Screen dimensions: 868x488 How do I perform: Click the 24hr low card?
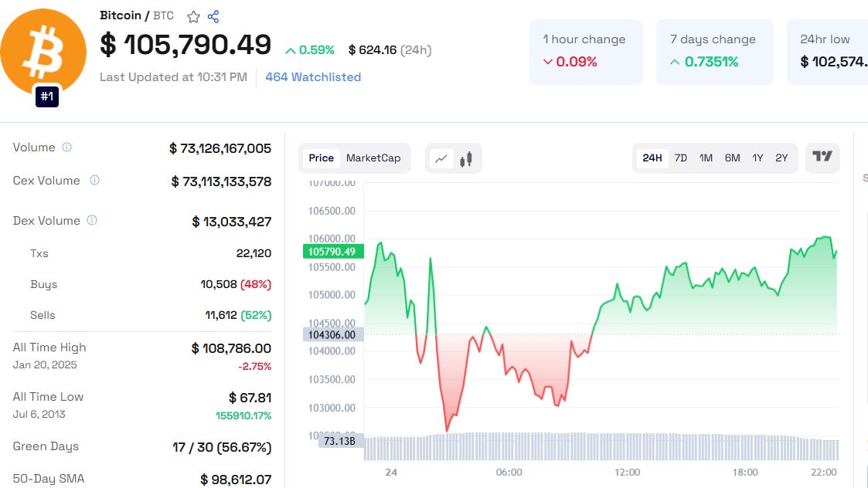click(828, 52)
